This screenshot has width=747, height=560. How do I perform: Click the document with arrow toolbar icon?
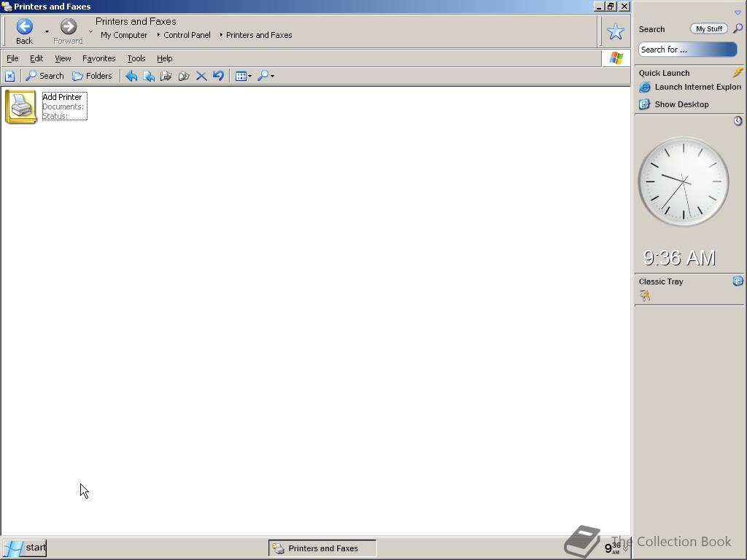point(149,76)
